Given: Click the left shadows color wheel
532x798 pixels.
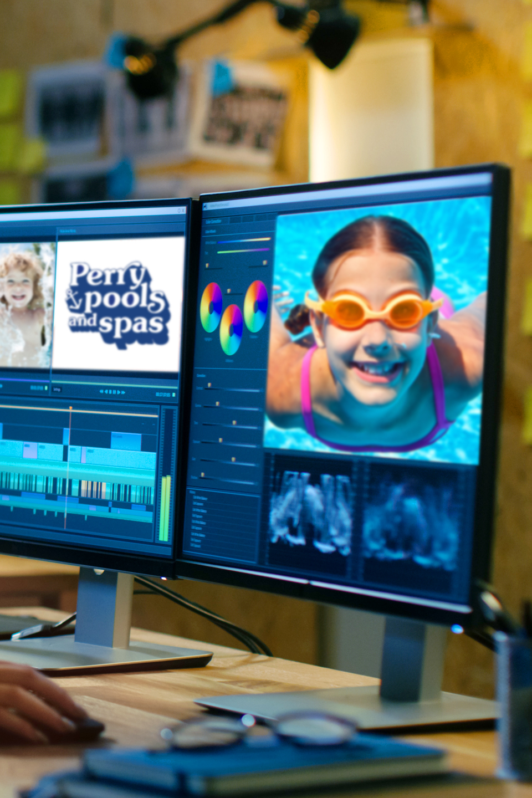Looking at the screenshot, I should click(x=211, y=307).
